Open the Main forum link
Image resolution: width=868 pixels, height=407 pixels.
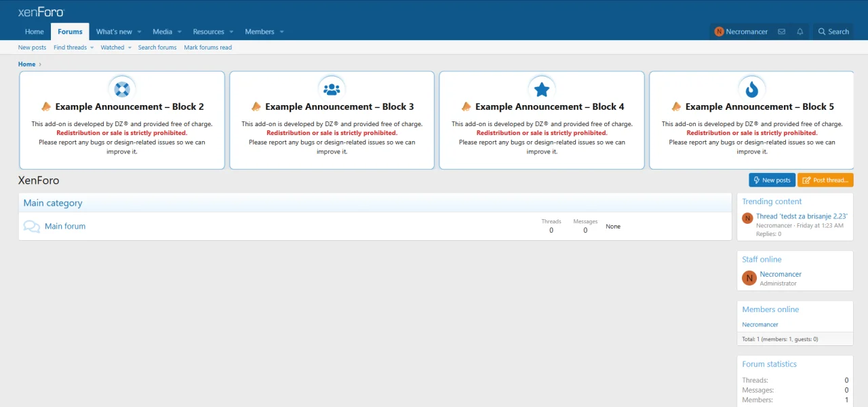pyautogui.click(x=65, y=227)
